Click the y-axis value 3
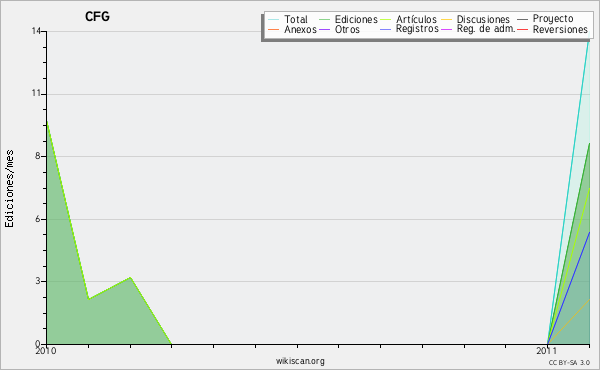The width and height of the screenshot is (600, 370). [x=38, y=281]
